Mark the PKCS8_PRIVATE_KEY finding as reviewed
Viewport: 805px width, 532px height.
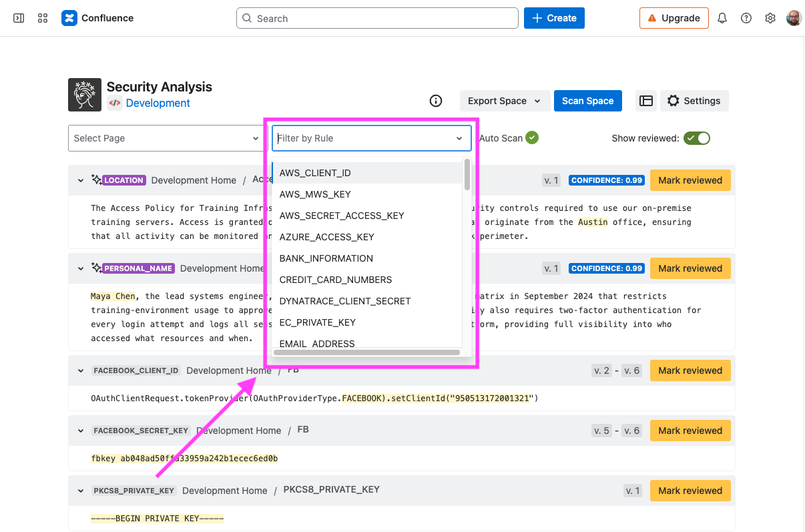coord(690,491)
